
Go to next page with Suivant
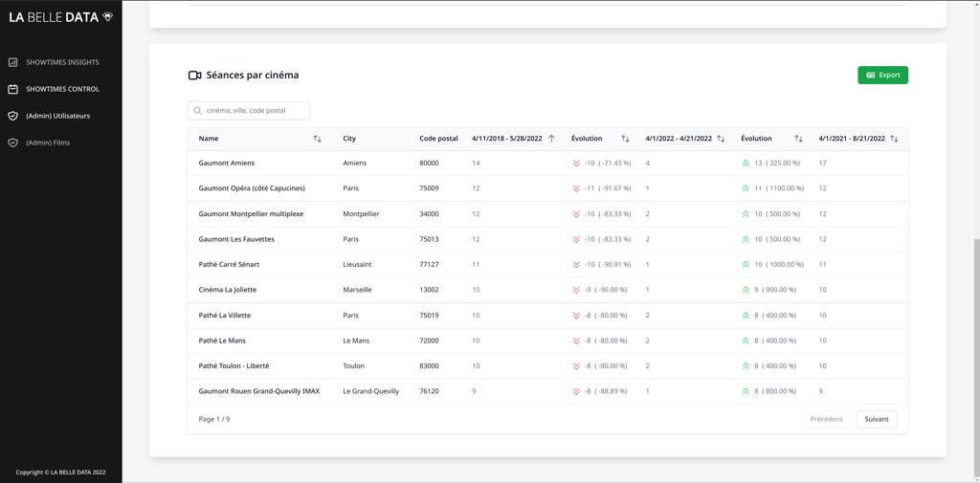(x=877, y=419)
